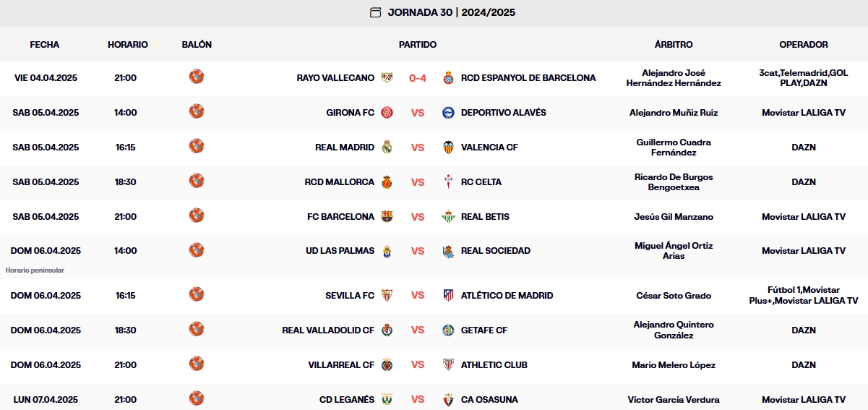
Task: Click the ÁRBITRO column header
Action: pos(674,45)
